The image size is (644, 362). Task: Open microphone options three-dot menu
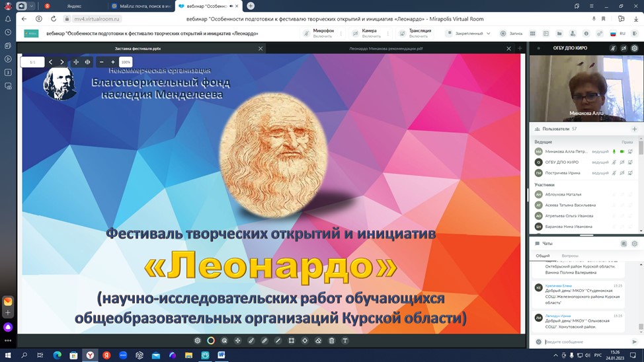tap(341, 34)
